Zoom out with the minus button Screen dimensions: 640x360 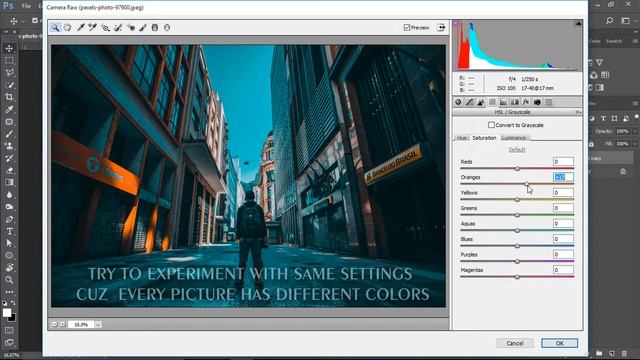point(54,324)
